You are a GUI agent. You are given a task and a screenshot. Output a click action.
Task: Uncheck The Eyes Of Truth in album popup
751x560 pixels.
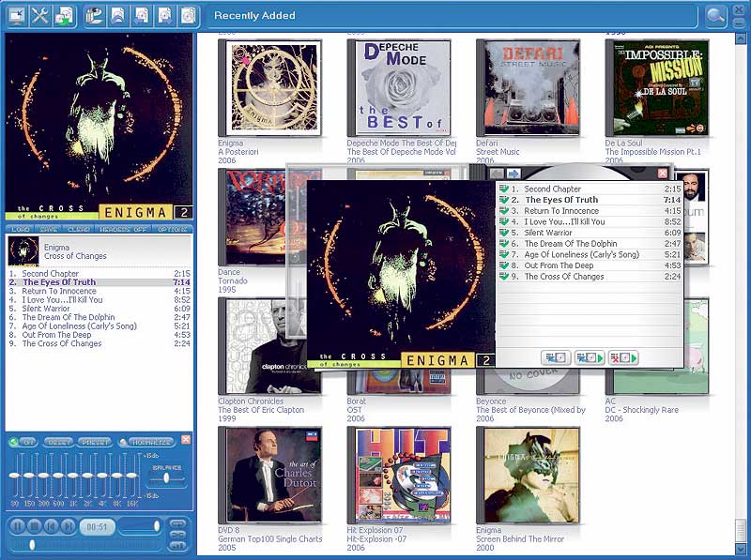[x=504, y=200]
